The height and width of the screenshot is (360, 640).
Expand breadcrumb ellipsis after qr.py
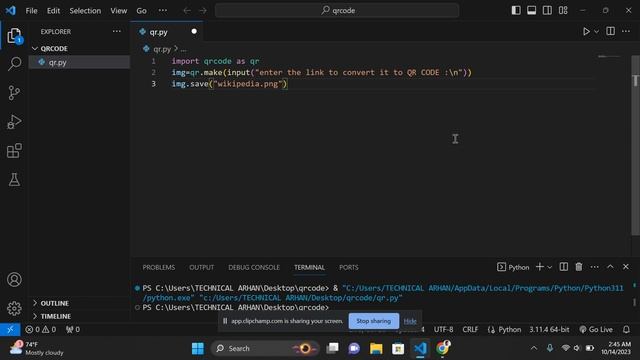[x=184, y=49]
